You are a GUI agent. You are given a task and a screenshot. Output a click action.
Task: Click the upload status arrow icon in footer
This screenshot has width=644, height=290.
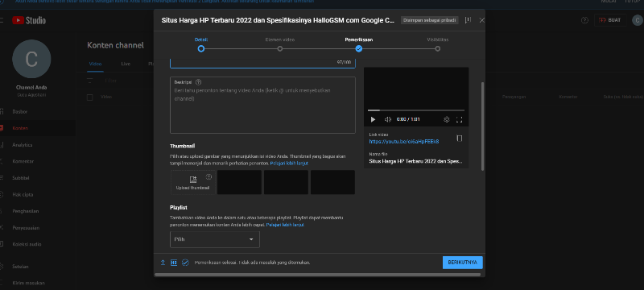pyautogui.click(x=163, y=263)
